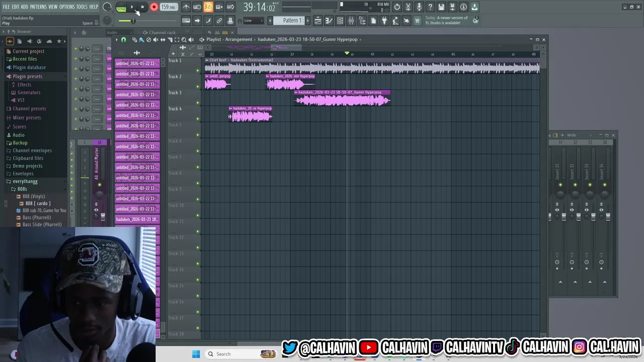
Task: Collapse the everythangg folder
Action: click(25, 182)
